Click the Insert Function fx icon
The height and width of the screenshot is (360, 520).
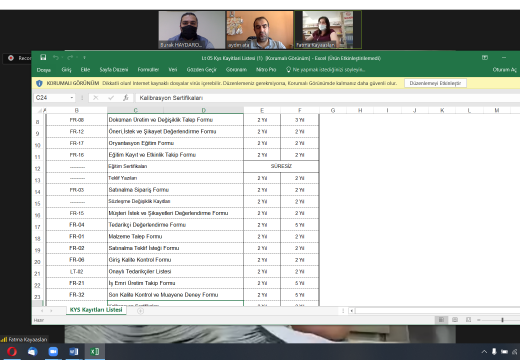pyautogui.click(x=126, y=98)
